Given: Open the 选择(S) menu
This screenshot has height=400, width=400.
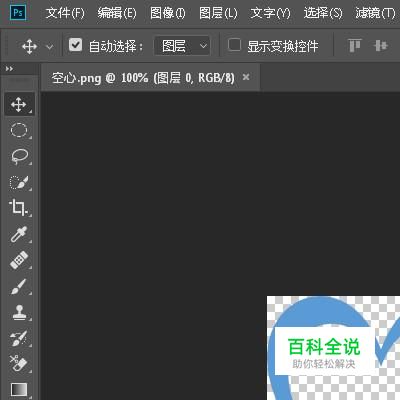Looking at the screenshot, I should point(323,13).
